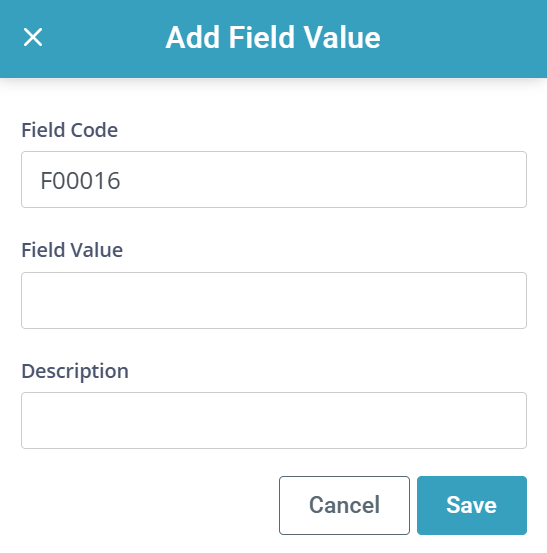Dismiss dialog using the X icon

coord(33,37)
